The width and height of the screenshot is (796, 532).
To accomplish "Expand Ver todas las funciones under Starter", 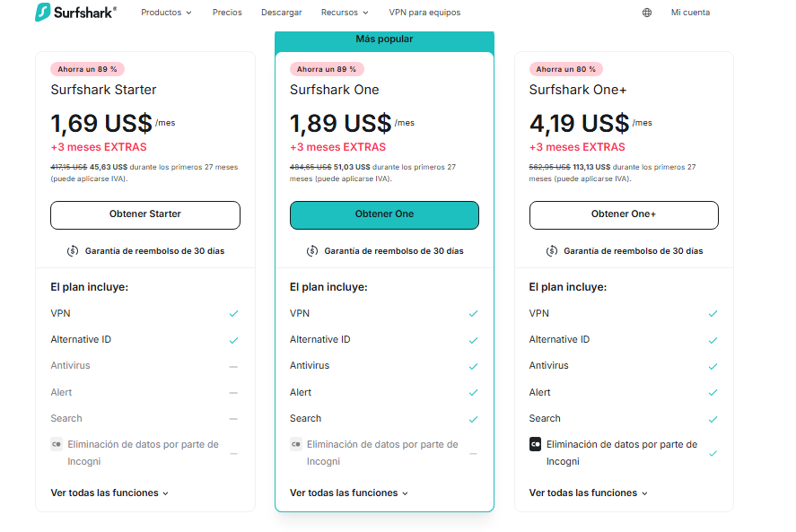I will point(109,493).
